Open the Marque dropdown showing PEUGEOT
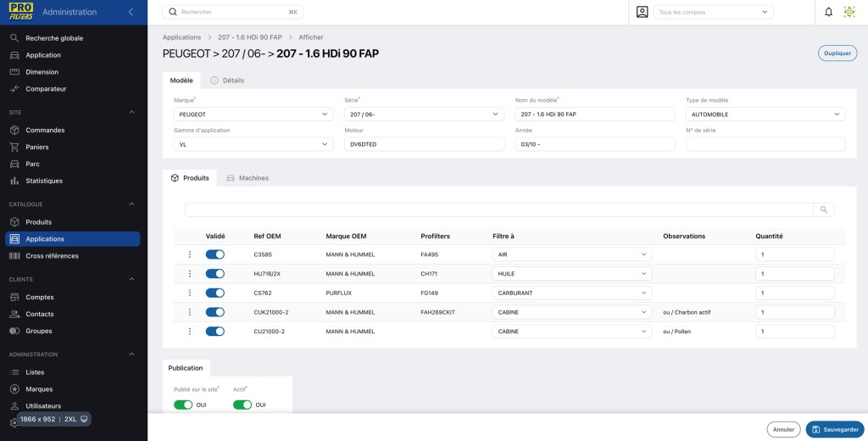The width and height of the screenshot is (868, 441). (253, 114)
